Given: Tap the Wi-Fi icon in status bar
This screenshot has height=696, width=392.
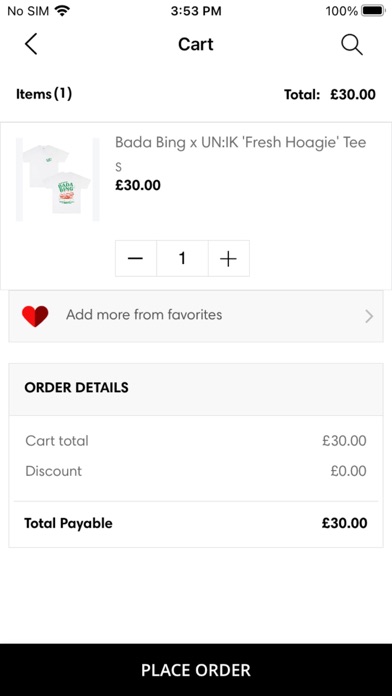Looking at the screenshot, I should tap(63, 11).
